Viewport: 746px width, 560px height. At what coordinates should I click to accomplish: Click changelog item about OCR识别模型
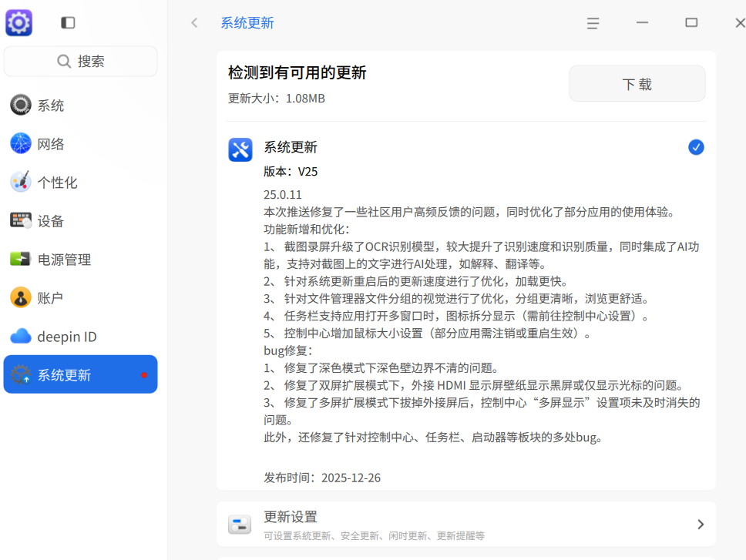pos(482,255)
